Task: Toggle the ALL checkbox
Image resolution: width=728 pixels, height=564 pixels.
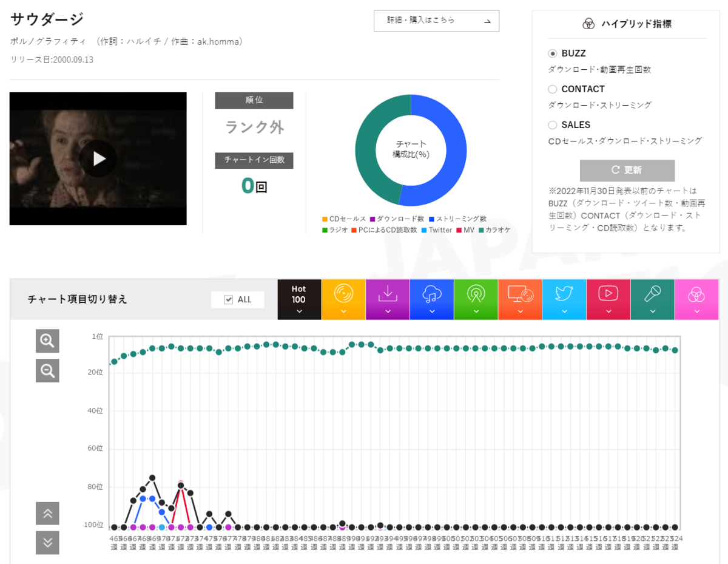Action: (229, 300)
